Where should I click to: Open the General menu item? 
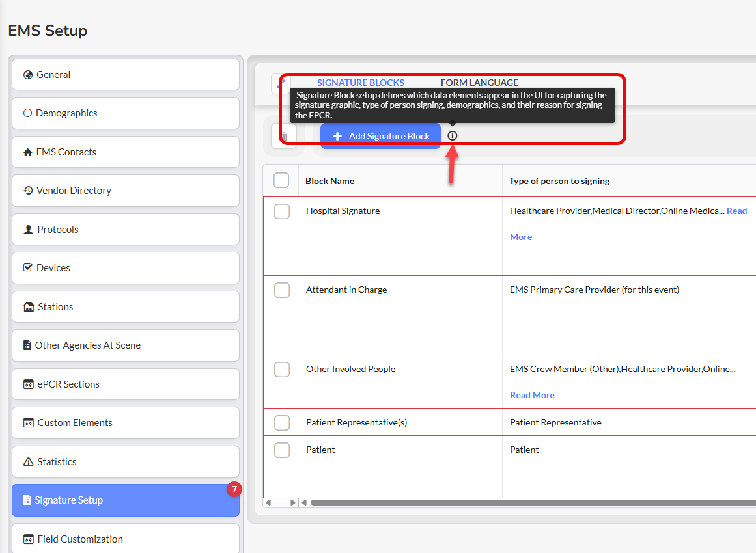[126, 75]
